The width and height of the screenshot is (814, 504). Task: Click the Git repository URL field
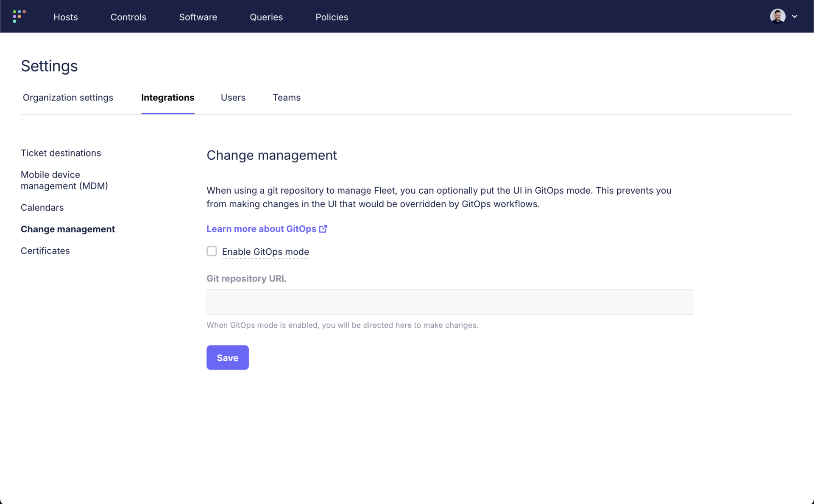pos(450,302)
